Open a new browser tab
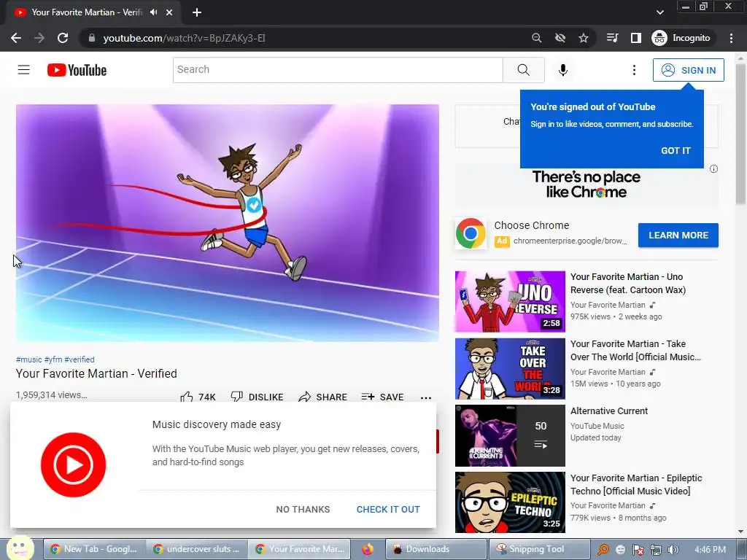The image size is (747, 560). (197, 12)
